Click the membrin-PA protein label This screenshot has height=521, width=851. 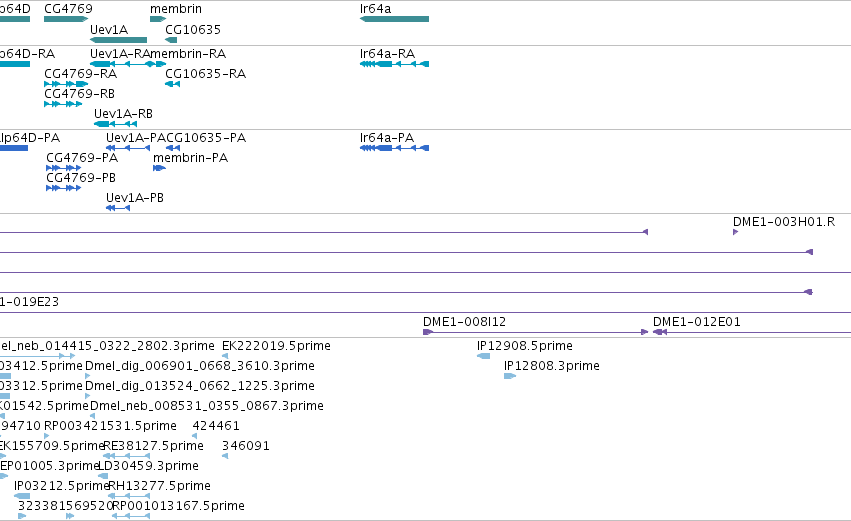tap(190, 158)
